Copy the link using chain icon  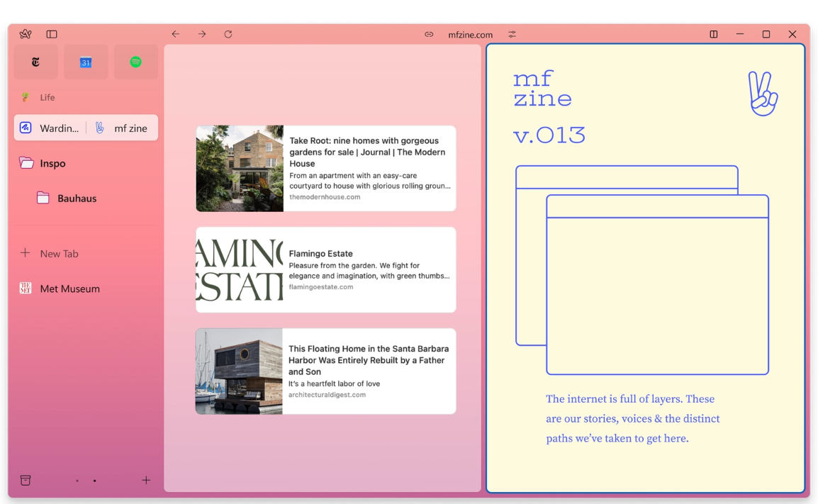pos(429,35)
